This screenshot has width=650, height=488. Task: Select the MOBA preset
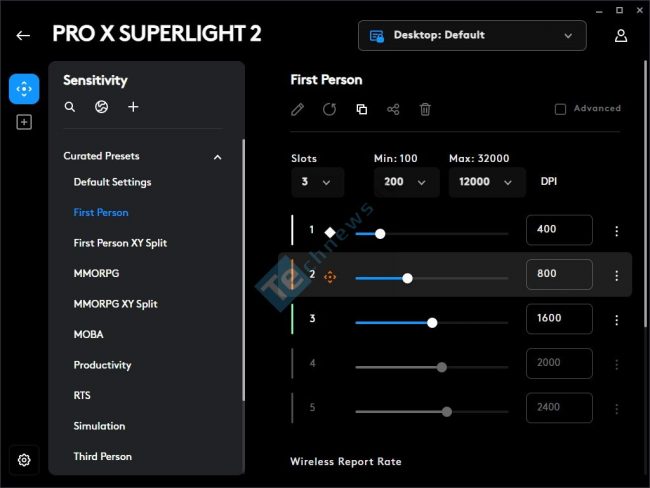pyautogui.click(x=88, y=334)
